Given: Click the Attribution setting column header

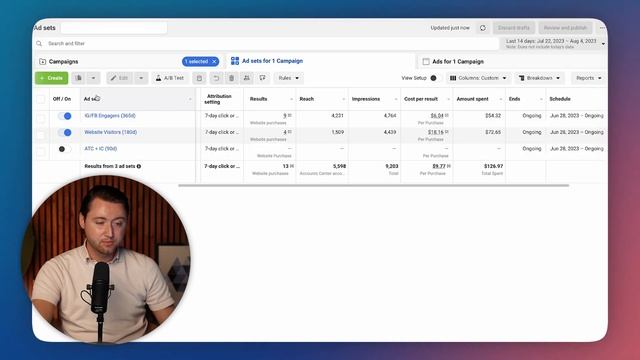Looking at the screenshot, I should [x=218, y=99].
